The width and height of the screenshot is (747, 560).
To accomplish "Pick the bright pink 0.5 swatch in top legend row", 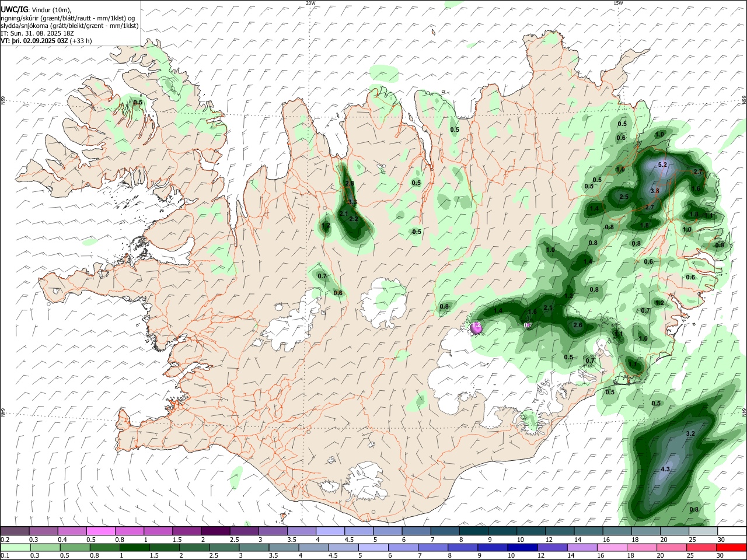I will pos(101,531).
